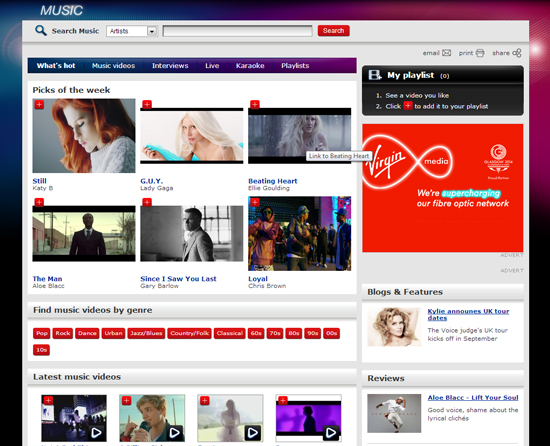This screenshot has height=446, width=550.
Task: Open the Beating Heart video thumbnail
Action: coord(299,136)
